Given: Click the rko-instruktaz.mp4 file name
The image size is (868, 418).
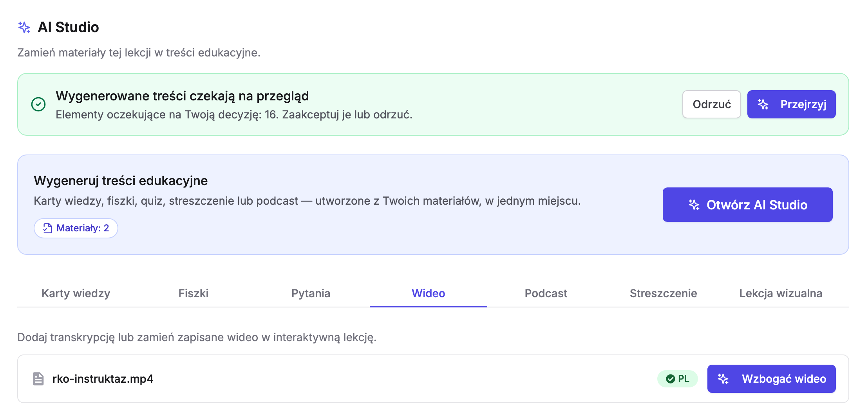Looking at the screenshot, I should tap(103, 379).
